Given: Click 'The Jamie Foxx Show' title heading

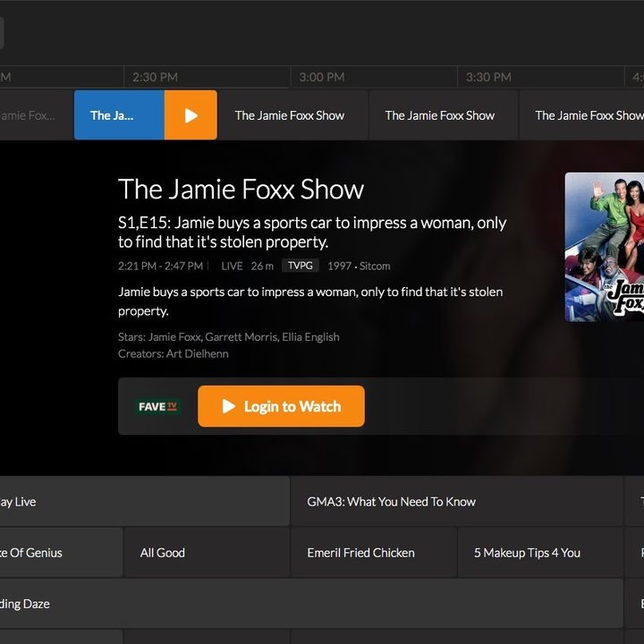Looking at the screenshot, I should [241, 190].
